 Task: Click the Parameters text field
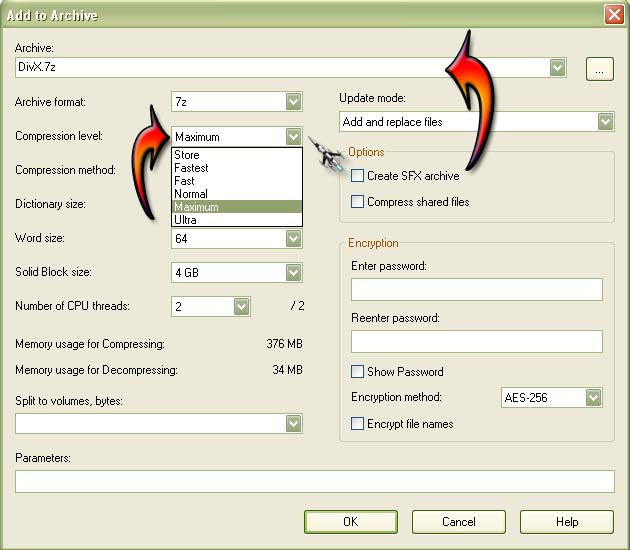tap(314, 482)
